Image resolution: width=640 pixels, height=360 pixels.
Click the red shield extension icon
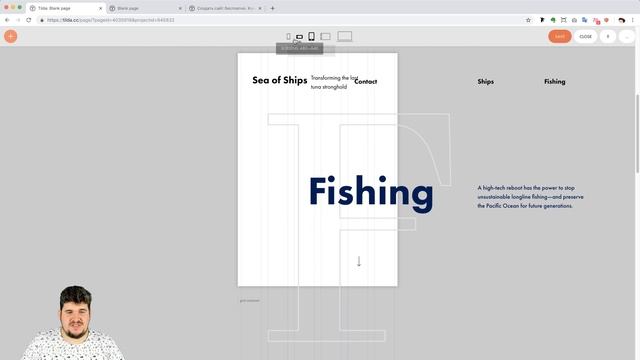click(607, 20)
